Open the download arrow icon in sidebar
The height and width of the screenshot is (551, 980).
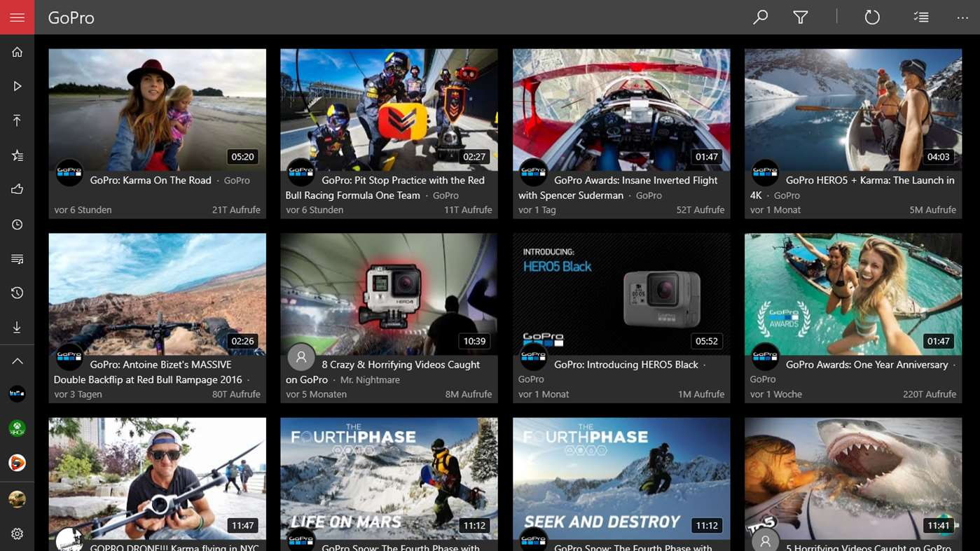17,327
